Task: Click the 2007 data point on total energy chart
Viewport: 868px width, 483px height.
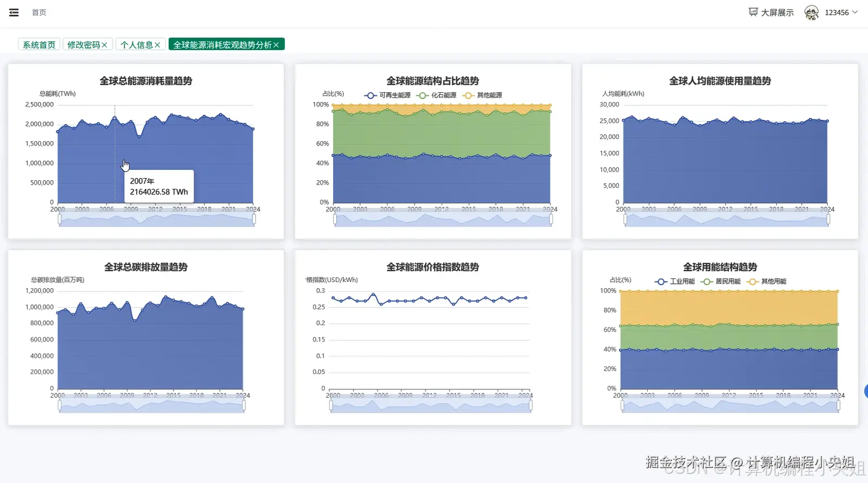Action: (x=114, y=117)
